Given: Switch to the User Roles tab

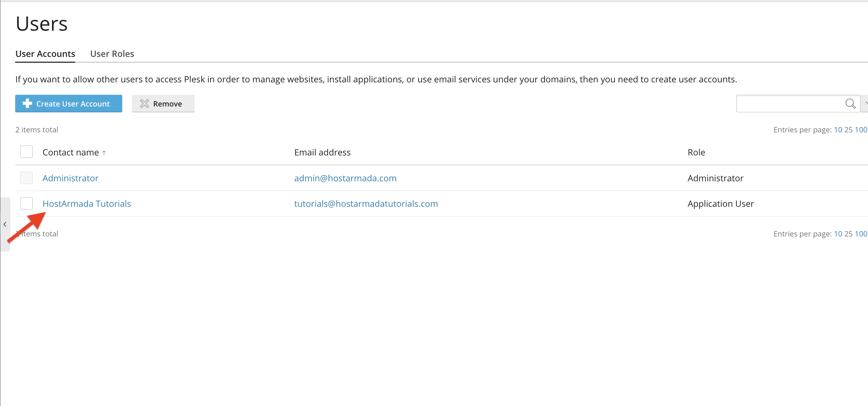Looking at the screenshot, I should pos(112,54).
